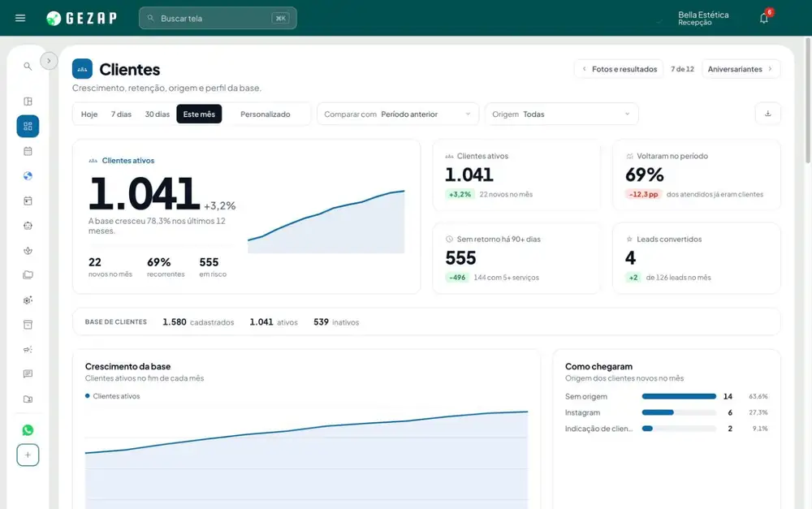Open the globe icon in the sidebar
Screen dimensions: 812x509
[28, 176]
